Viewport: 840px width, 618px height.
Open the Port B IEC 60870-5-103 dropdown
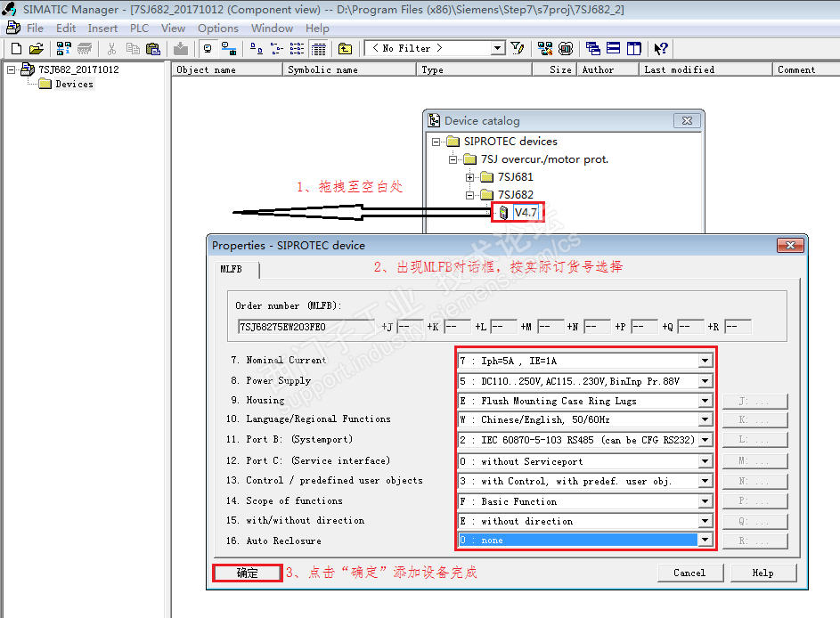pyautogui.click(x=705, y=440)
